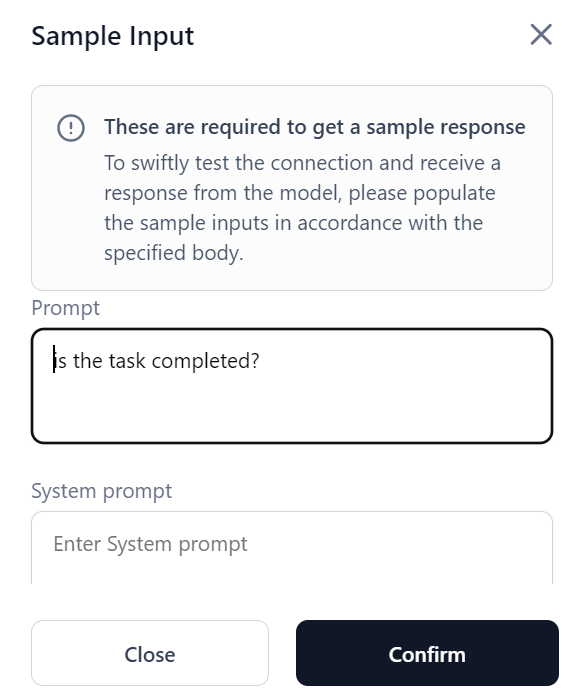Click the Close button at bottom
Viewport: 570px width, 700px height.
(x=150, y=653)
